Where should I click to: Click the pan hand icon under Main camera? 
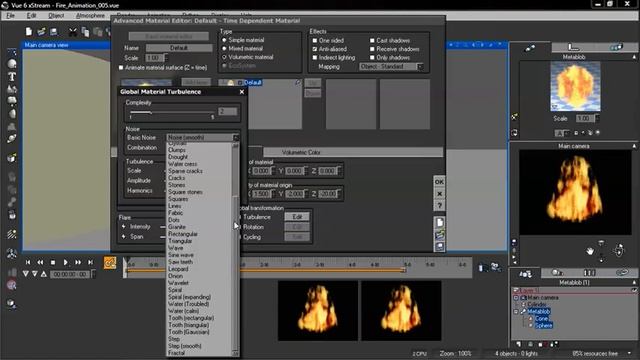[x=590, y=251]
